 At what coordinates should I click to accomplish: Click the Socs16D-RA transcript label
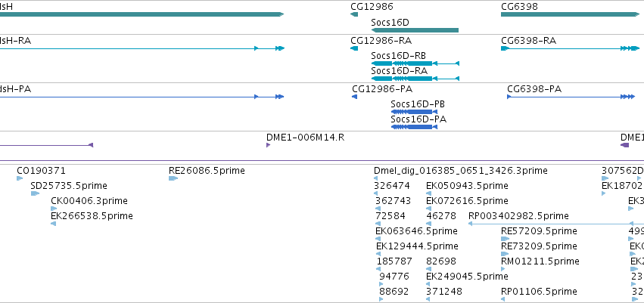(x=400, y=70)
